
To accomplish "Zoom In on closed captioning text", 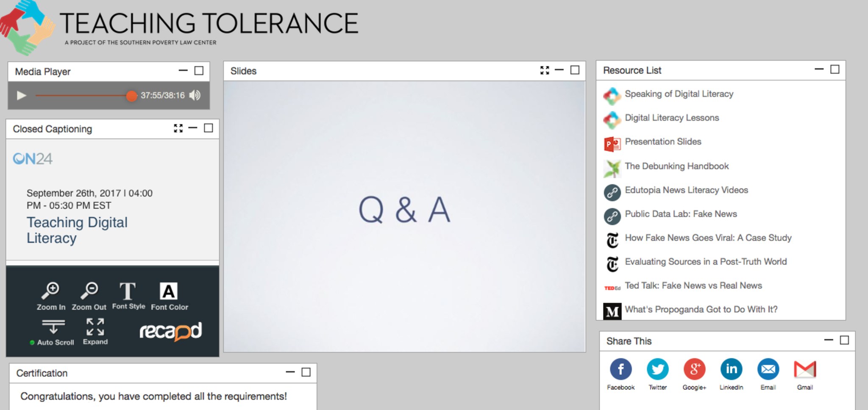I will [51, 296].
